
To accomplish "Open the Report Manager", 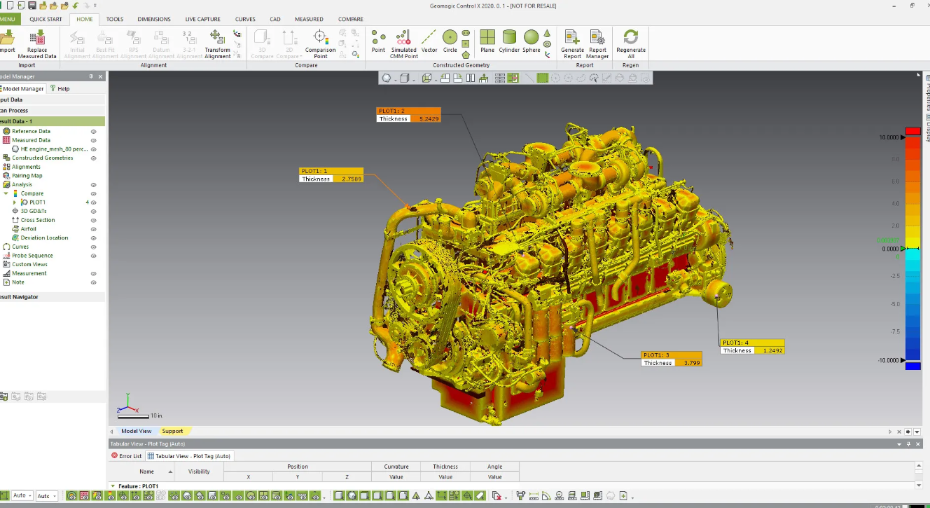I will 598,38.
